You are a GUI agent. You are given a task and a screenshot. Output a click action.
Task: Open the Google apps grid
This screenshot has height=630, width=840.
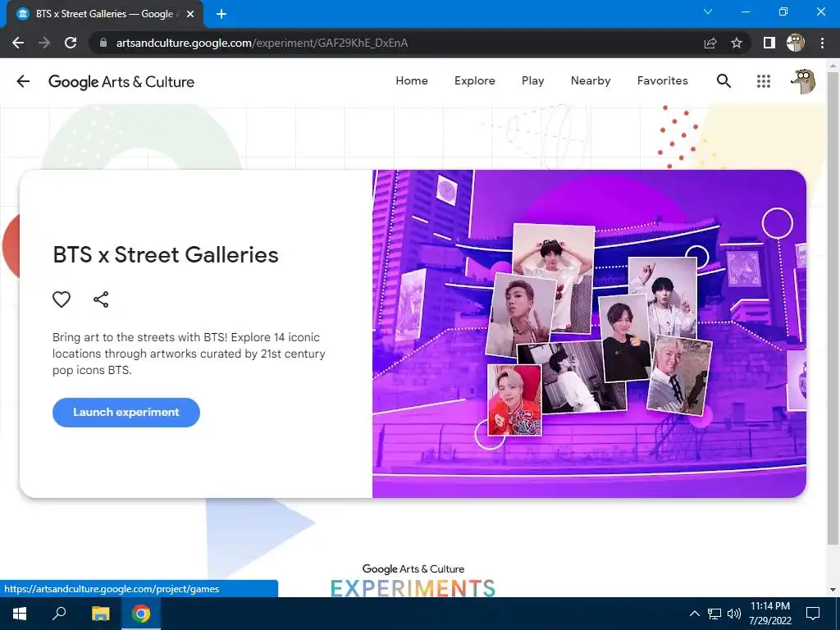764,81
